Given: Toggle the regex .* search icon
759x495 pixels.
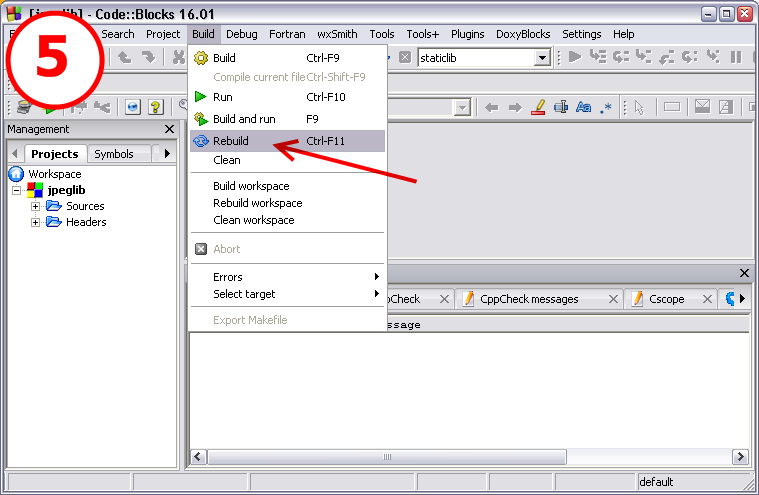Looking at the screenshot, I should point(606,107).
